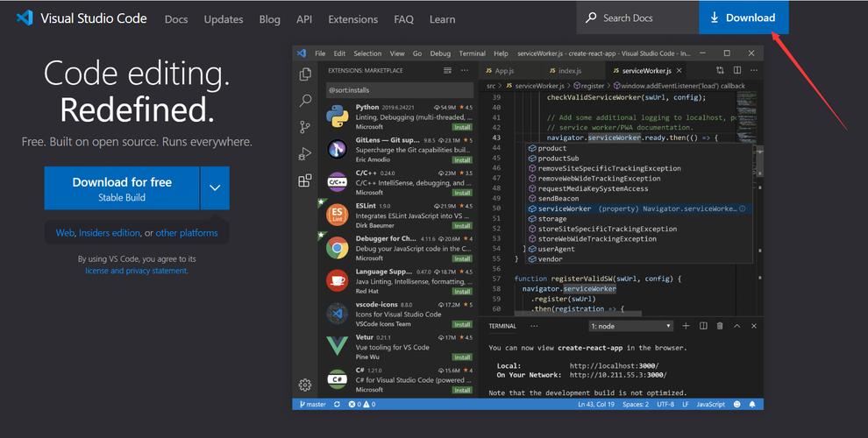Click the C/C++ extension icon
This screenshot has width=868, height=438.
[x=338, y=182]
